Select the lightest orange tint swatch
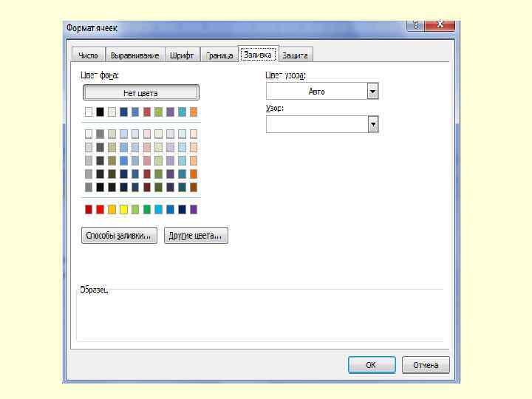The image size is (532, 399). (x=194, y=134)
